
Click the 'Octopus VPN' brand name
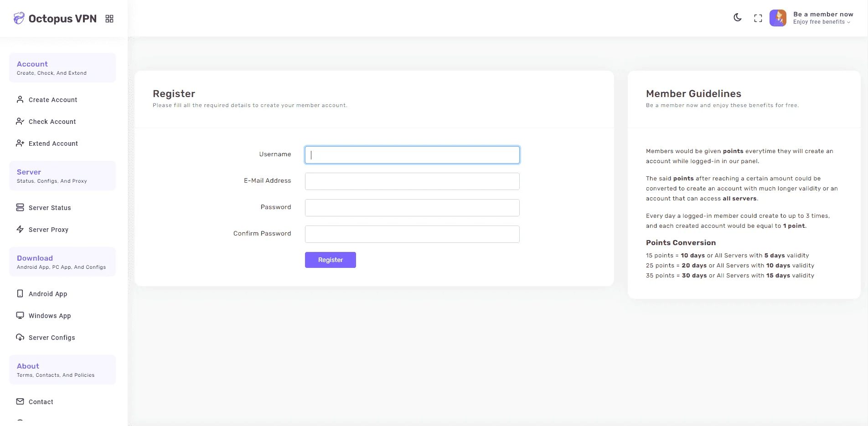coord(62,19)
